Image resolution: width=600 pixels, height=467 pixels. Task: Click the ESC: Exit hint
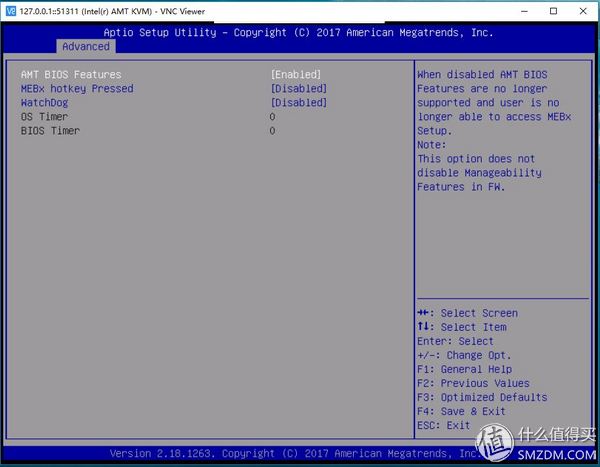click(x=443, y=425)
